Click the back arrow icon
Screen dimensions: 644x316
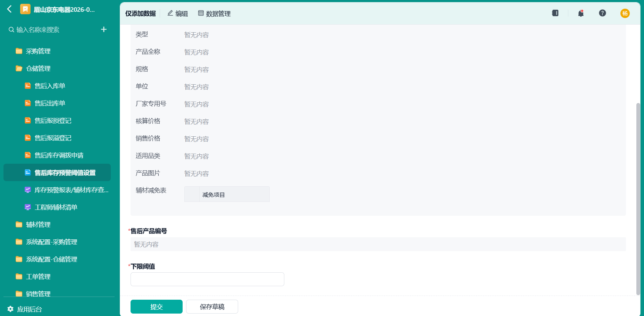(x=9, y=9)
